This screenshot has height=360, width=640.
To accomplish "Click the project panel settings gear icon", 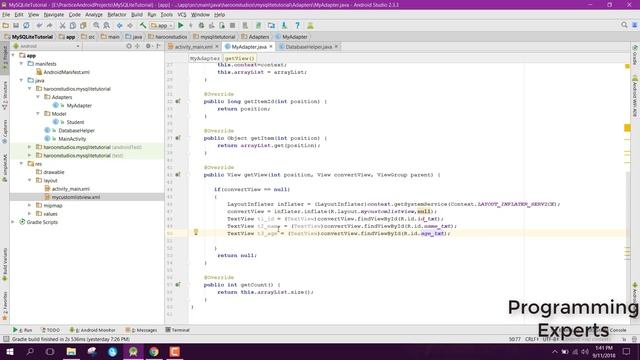I will 148,46.
